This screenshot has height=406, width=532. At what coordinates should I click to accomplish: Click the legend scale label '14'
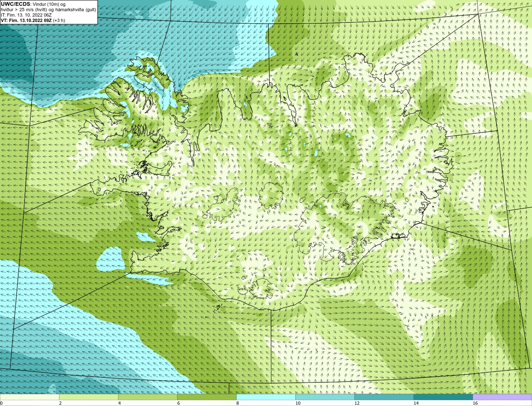[416, 403]
